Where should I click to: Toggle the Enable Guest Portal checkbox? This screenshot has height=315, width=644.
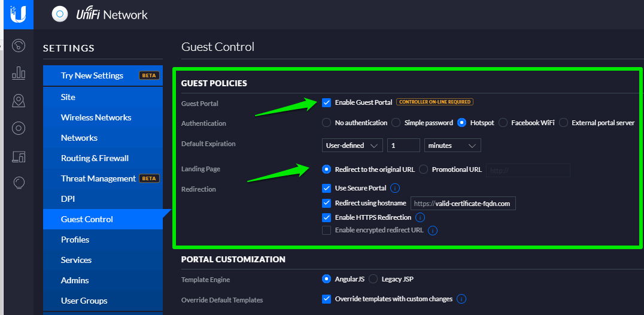point(326,102)
